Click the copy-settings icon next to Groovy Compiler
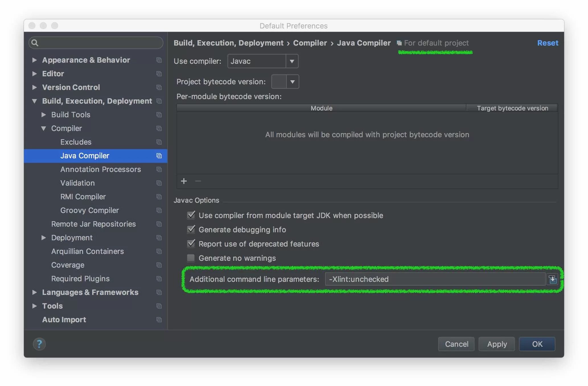Image resolution: width=588 pixels, height=386 pixels. coord(159,210)
